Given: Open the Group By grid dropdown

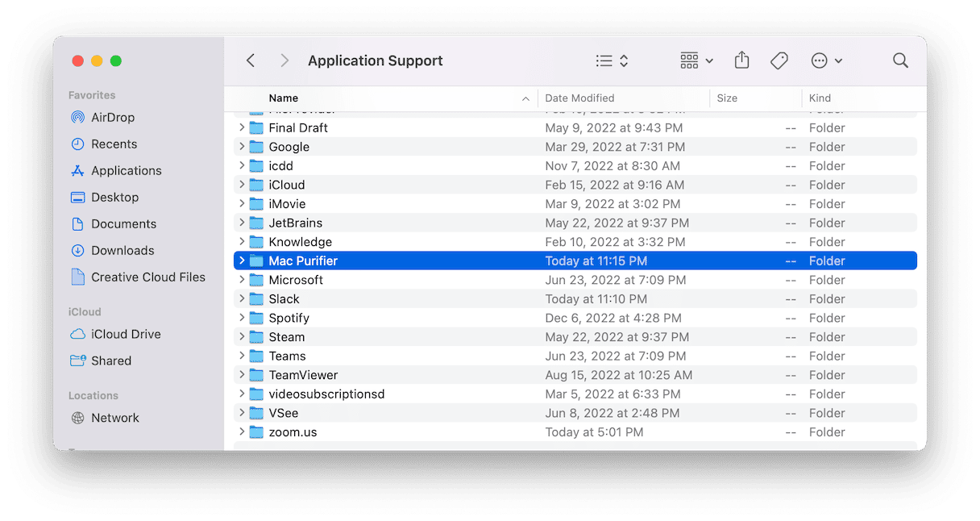Looking at the screenshot, I should (696, 60).
